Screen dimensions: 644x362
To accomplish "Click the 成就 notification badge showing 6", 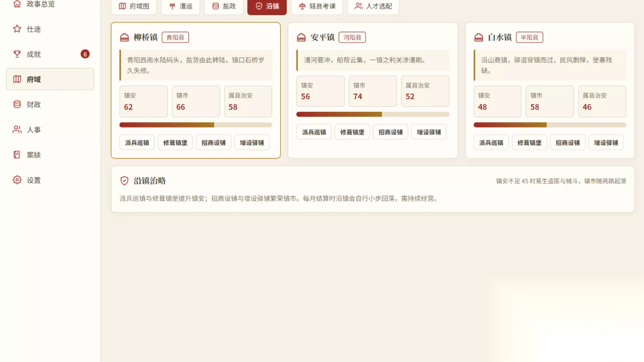I will pos(85,54).
